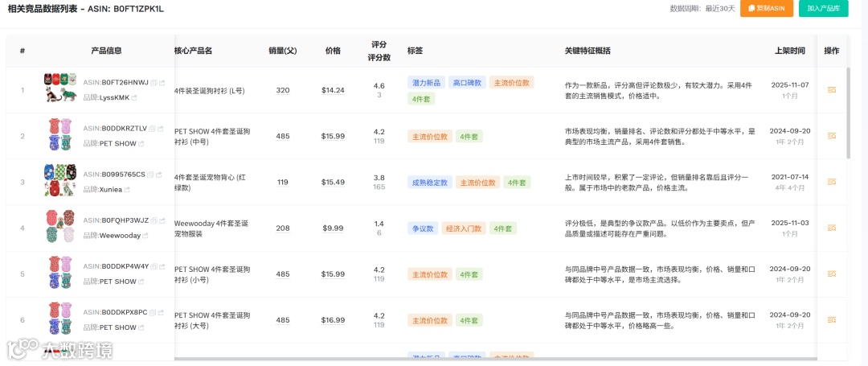Click the price value $9.99

pyautogui.click(x=334, y=228)
